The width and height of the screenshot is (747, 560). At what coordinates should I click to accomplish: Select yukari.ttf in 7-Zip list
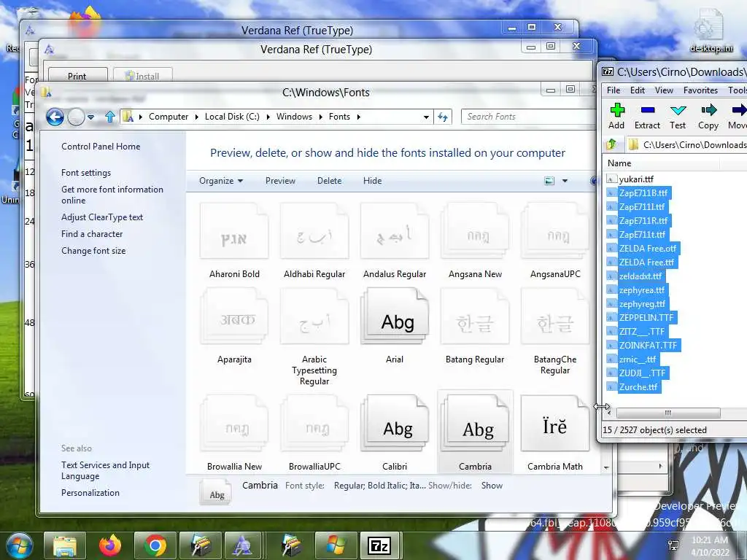coord(636,179)
